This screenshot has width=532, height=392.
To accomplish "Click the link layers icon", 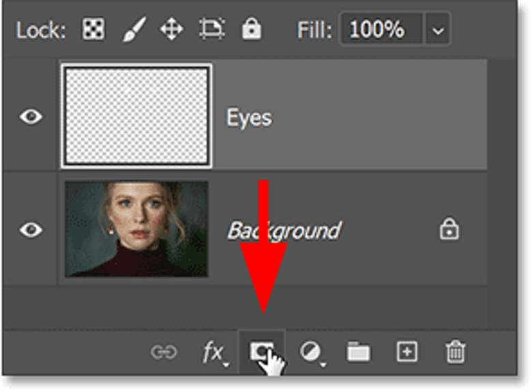I will pos(164,352).
